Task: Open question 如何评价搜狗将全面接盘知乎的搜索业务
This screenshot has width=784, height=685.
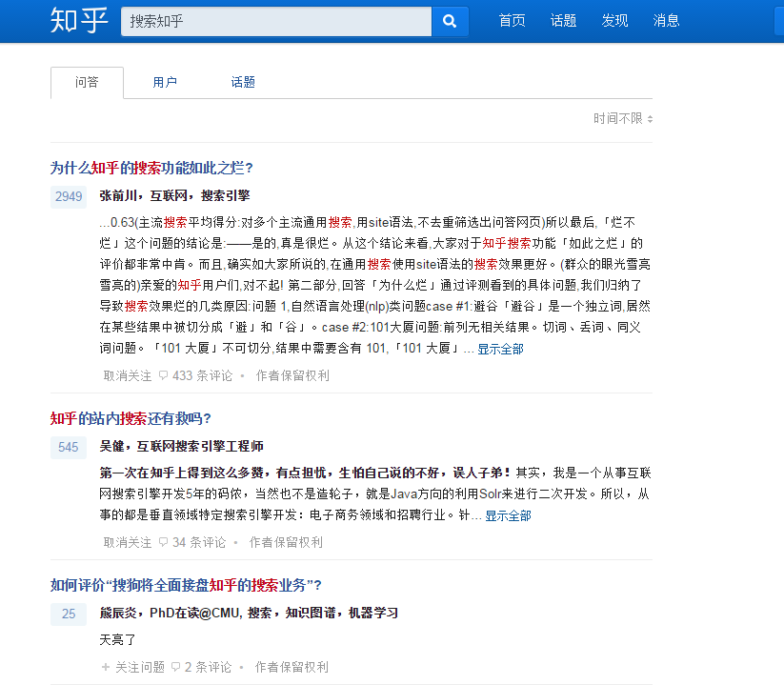Action: click(x=186, y=585)
